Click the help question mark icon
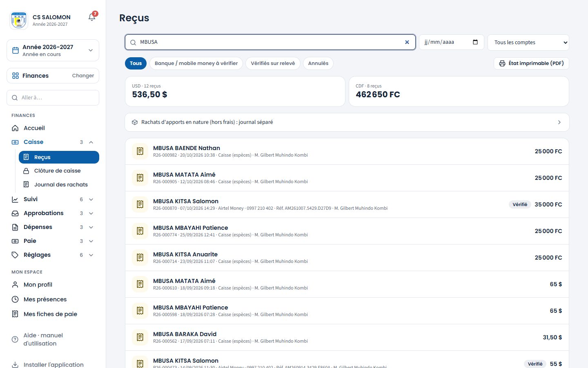Screen dimensions: 588x368 tap(15, 339)
